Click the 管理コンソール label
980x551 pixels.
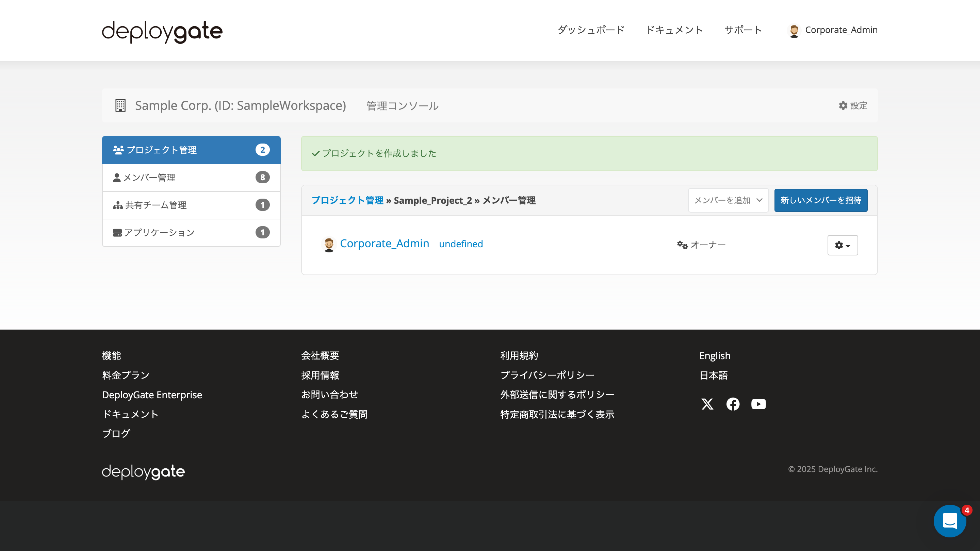(x=402, y=106)
